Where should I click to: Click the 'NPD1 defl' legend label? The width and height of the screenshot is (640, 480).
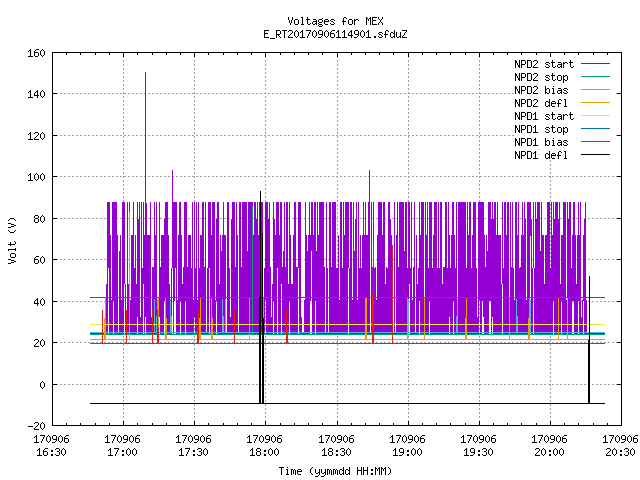(x=541, y=156)
